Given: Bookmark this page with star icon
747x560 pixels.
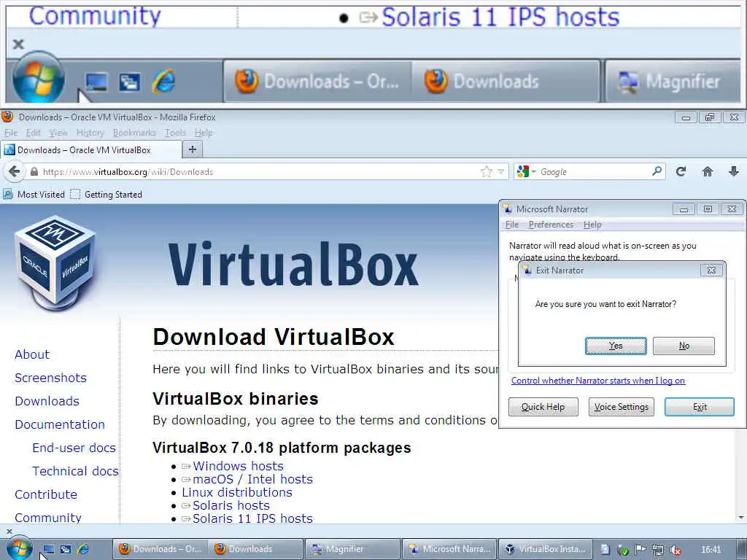Looking at the screenshot, I should coord(486,172).
